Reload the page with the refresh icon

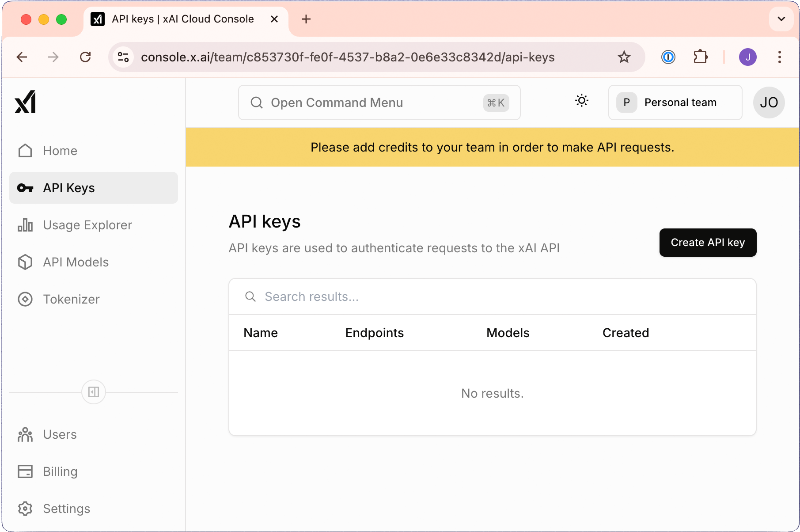85,57
